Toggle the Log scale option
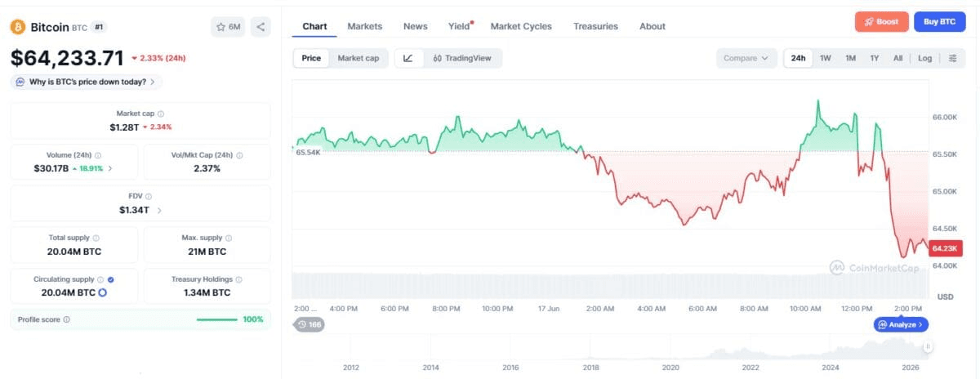This screenshot has height=379, width=980. pos(924,58)
